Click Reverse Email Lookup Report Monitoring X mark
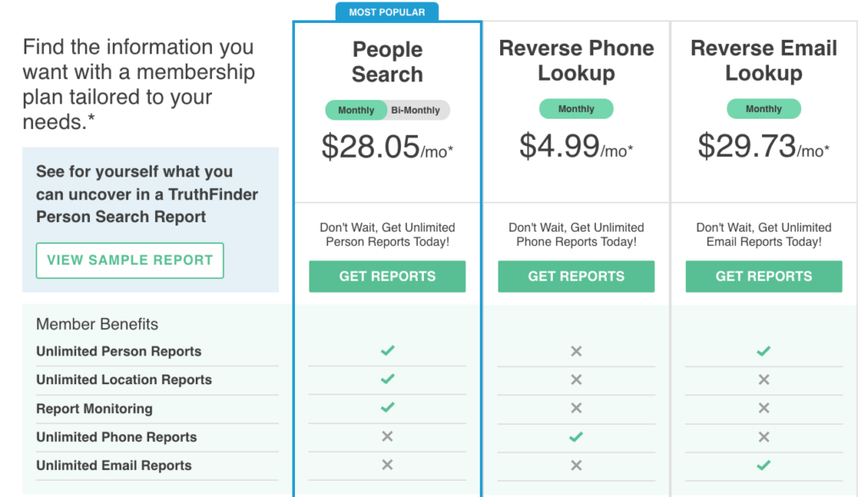This screenshot has height=497, width=868. tap(764, 408)
